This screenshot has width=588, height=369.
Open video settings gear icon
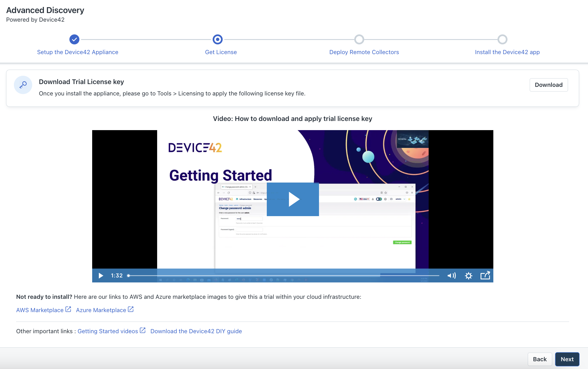[x=469, y=276]
